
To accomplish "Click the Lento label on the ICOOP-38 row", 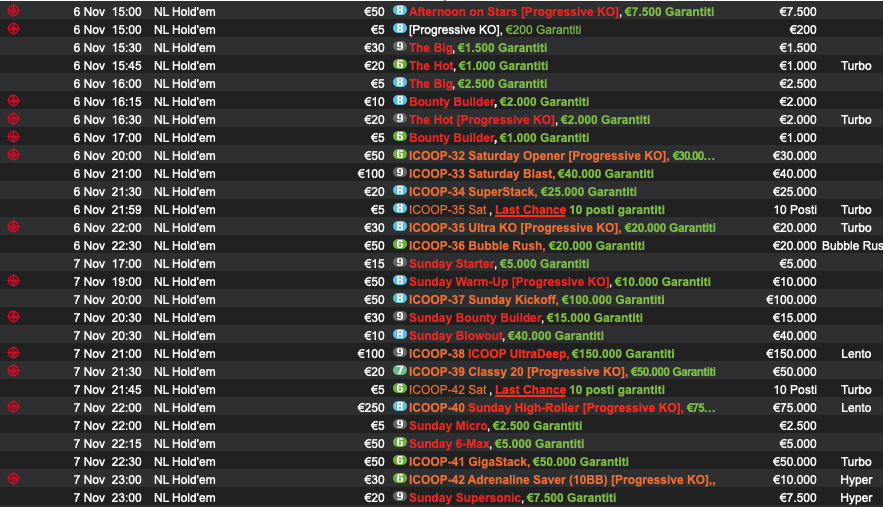I will [856, 354].
